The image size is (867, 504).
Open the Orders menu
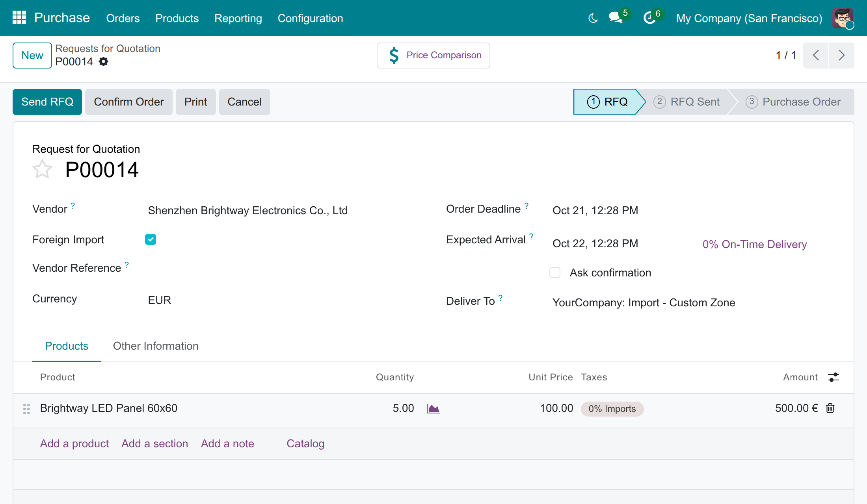click(123, 18)
